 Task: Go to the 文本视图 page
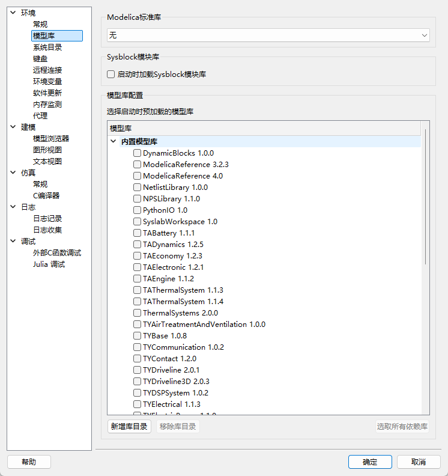click(x=47, y=162)
